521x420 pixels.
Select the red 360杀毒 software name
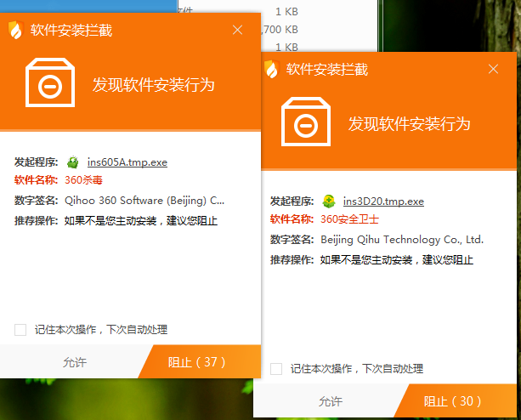83,180
